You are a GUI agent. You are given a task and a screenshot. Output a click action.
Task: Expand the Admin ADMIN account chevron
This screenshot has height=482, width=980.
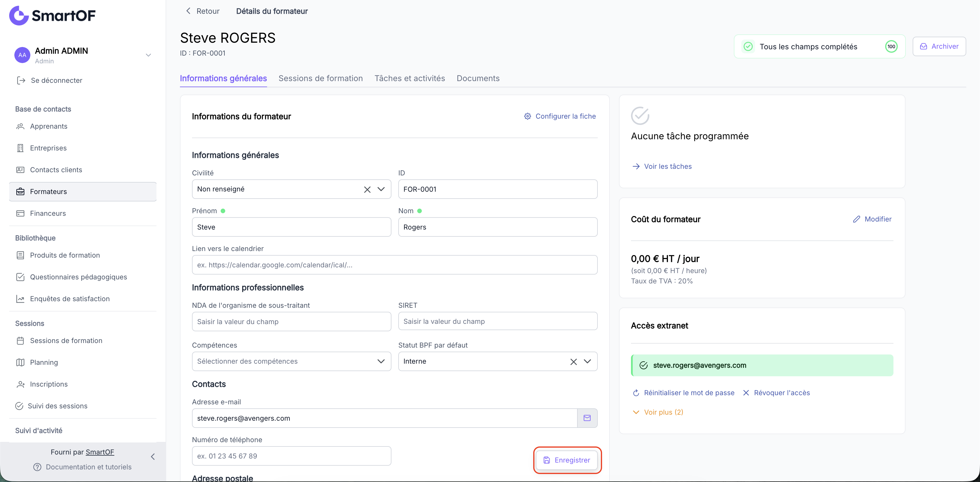[148, 55]
